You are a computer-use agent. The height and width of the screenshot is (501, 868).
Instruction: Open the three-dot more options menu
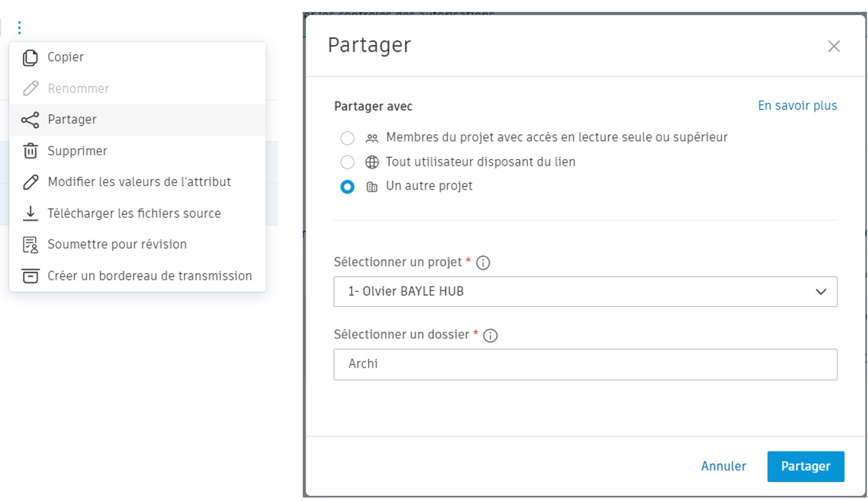click(x=20, y=27)
